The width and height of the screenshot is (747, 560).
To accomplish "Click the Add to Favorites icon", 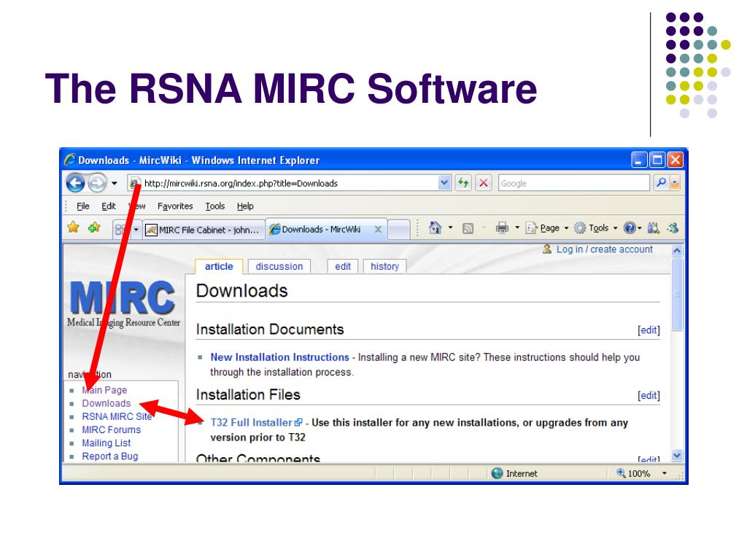I will [94, 227].
